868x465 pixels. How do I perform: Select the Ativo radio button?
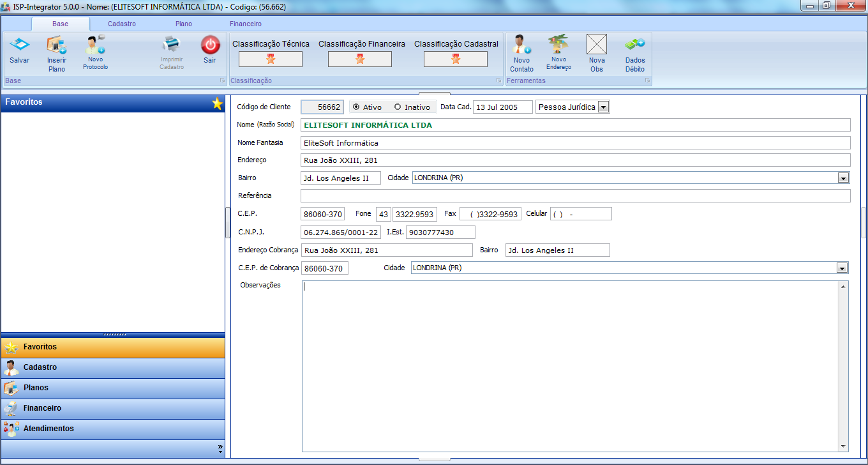coord(356,107)
